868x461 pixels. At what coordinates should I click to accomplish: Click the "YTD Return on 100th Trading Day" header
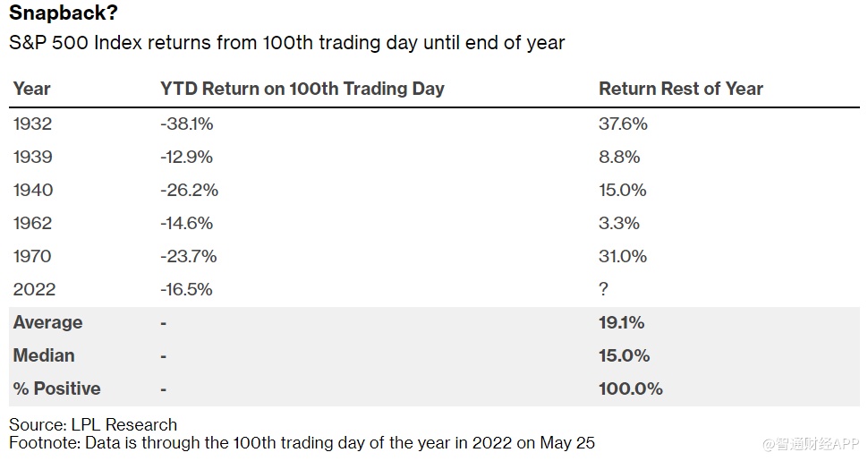point(302,89)
